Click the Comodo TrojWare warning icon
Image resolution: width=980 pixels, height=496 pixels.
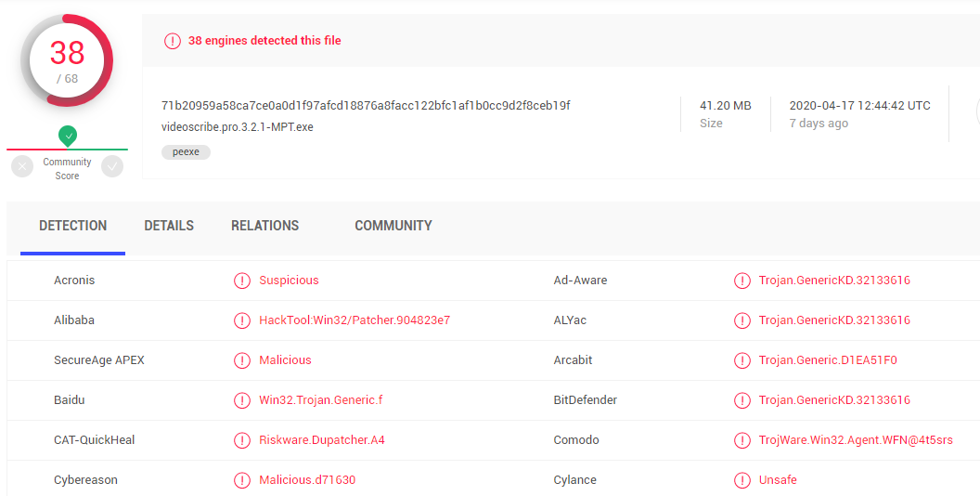[x=742, y=440]
